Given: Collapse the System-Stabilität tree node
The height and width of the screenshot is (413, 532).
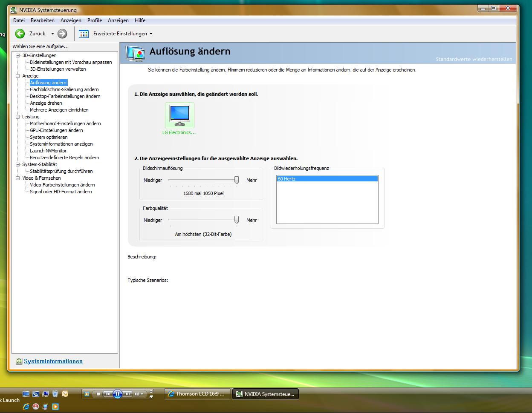Looking at the screenshot, I should point(18,164).
